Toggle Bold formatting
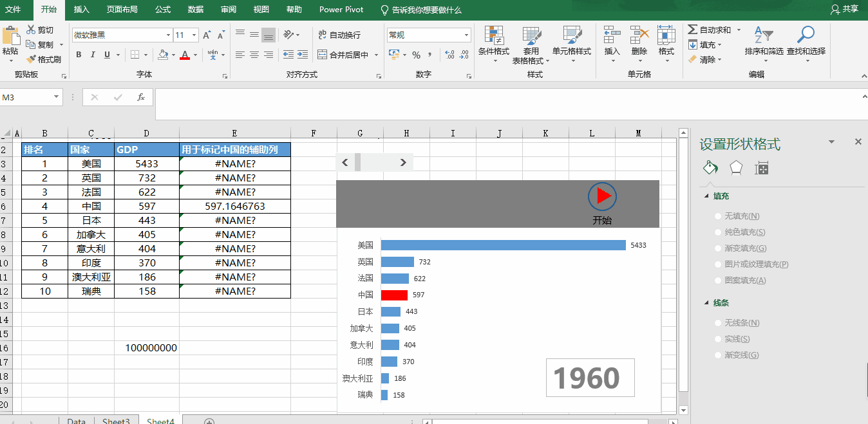This screenshot has height=424, width=868. [x=79, y=55]
